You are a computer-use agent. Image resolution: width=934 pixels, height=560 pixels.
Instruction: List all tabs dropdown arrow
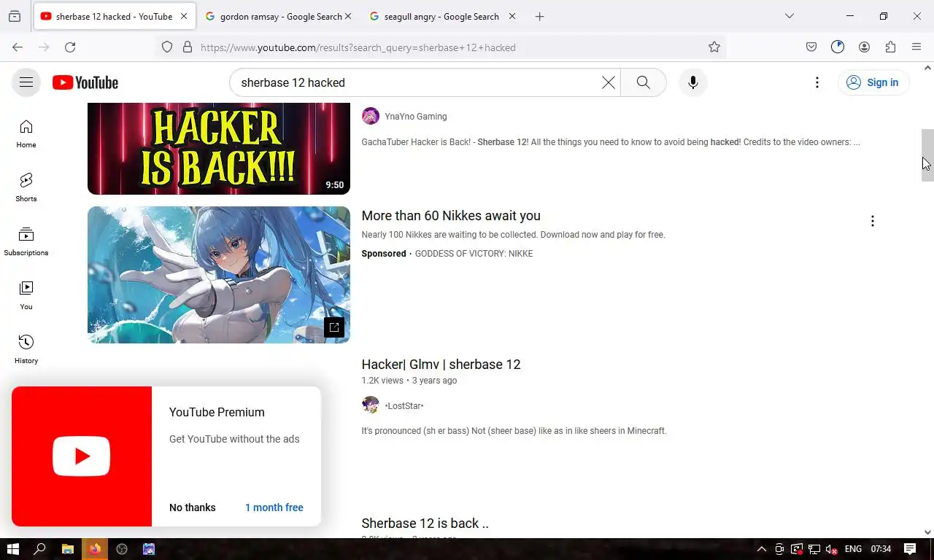point(789,16)
